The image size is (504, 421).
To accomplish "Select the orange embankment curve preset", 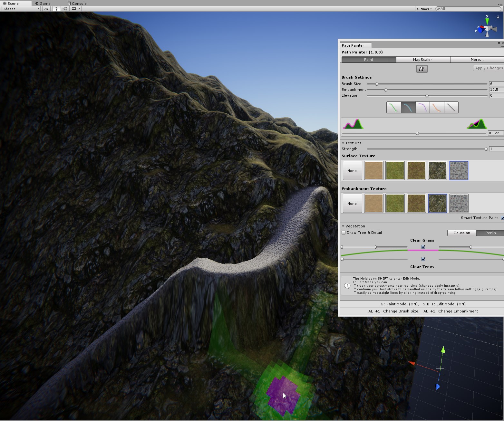I will [437, 107].
